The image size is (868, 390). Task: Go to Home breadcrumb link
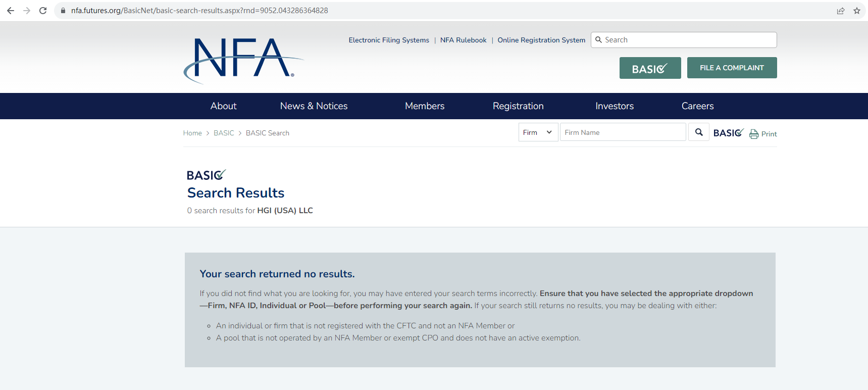[192, 133]
